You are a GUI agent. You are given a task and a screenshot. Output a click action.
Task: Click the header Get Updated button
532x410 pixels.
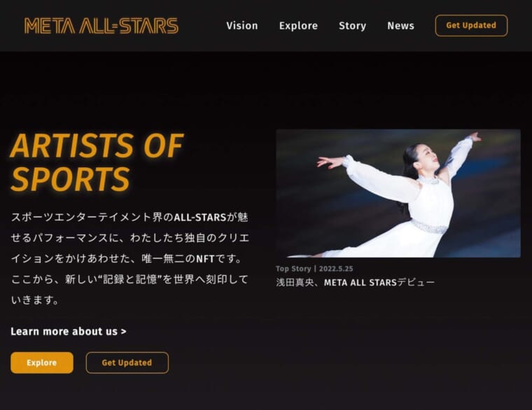coord(471,25)
